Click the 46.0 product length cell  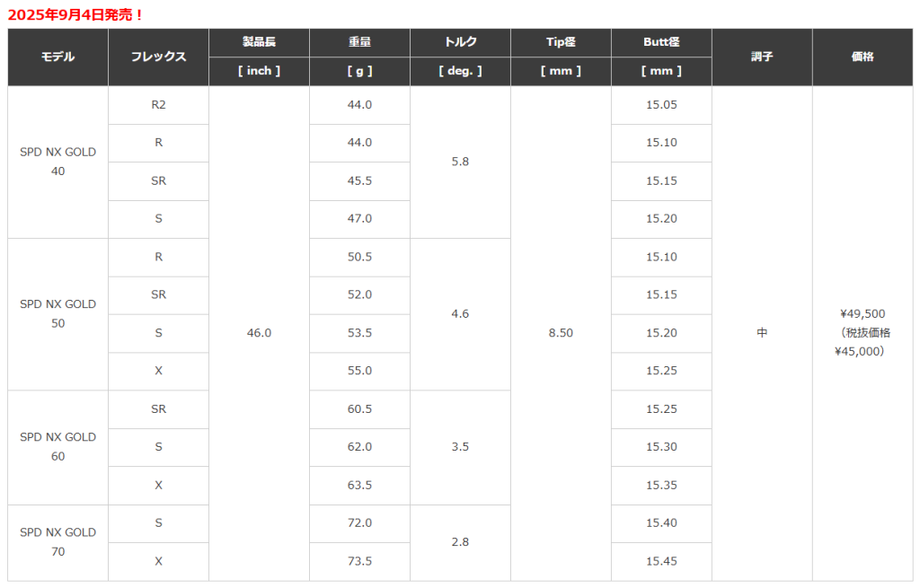[259, 332]
